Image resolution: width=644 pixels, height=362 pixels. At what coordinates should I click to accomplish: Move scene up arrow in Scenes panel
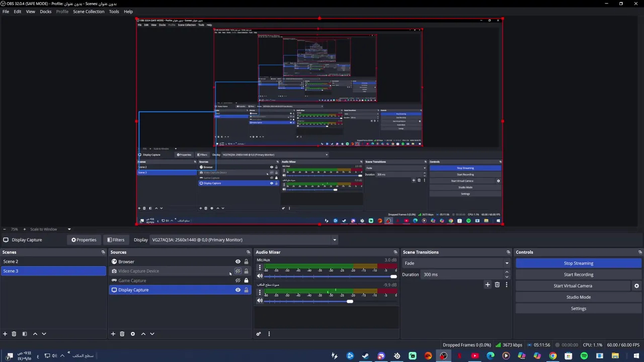pos(35,334)
